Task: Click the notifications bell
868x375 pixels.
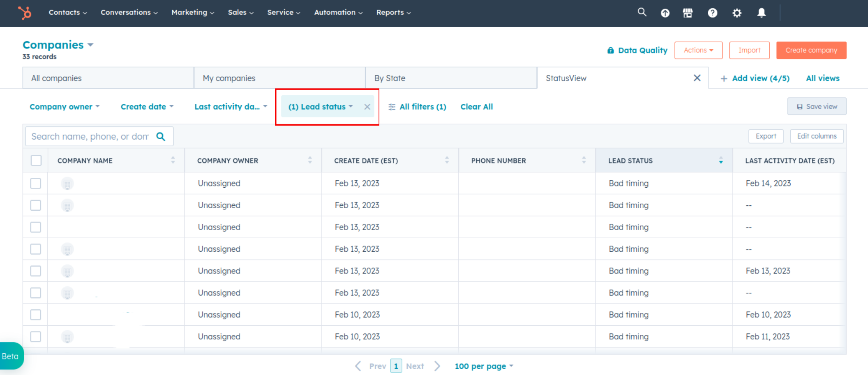Action: click(x=761, y=13)
